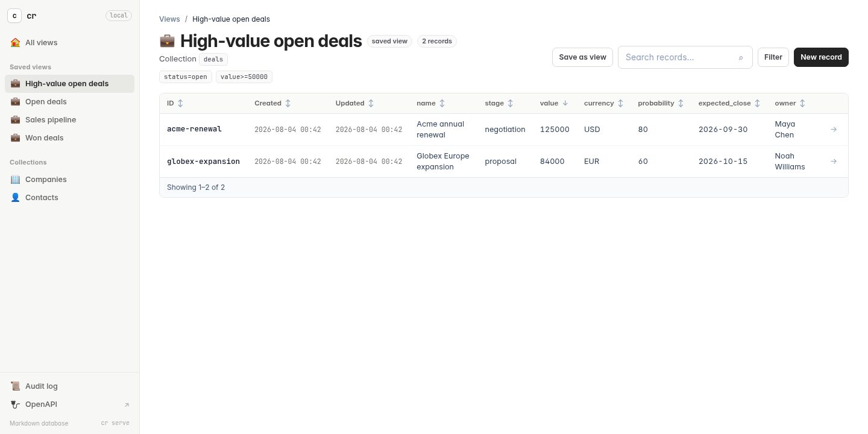Click the value 125000 cell

click(x=555, y=130)
